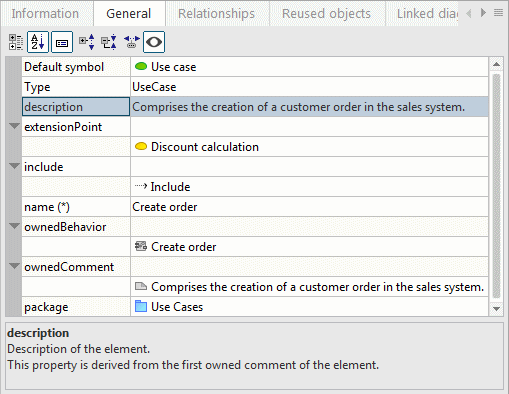Select the 'package' attribute label

click(76, 307)
